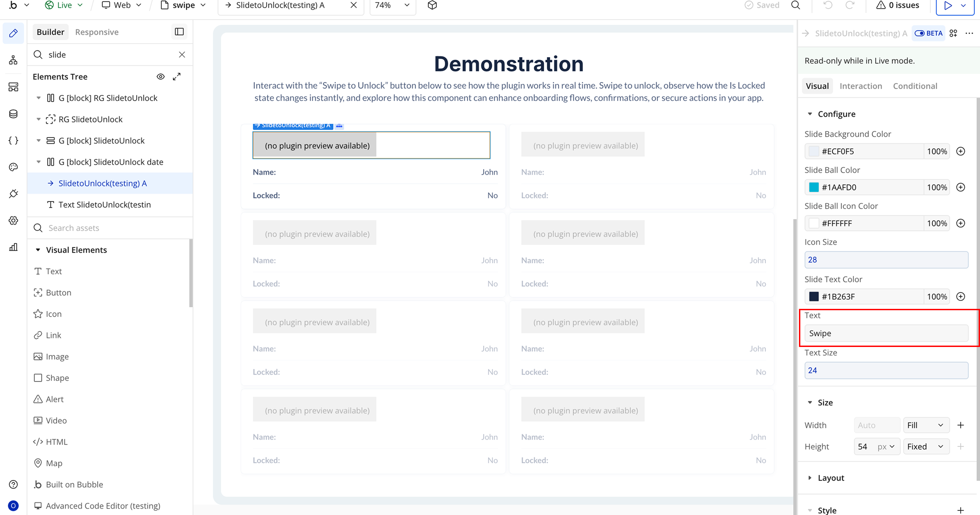Open the Logs chart icon in sidebar
Viewport: 980px width, 515px height.
click(x=13, y=247)
